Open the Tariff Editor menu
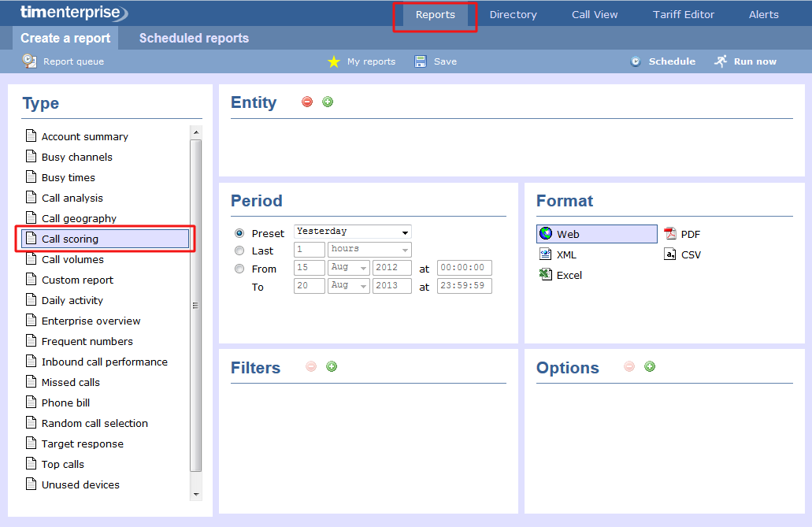The image size is (812, 527). [x=684, y=14]
